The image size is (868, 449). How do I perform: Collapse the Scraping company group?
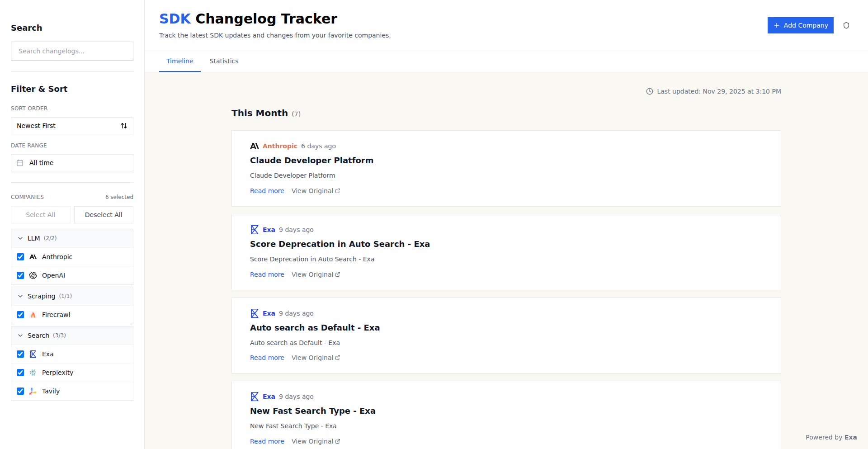point(20,296)
